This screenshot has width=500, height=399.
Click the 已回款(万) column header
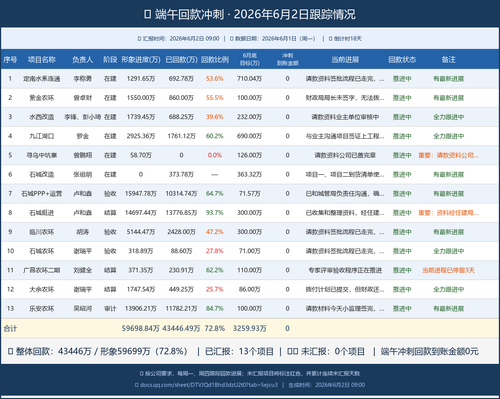(181, 60)
